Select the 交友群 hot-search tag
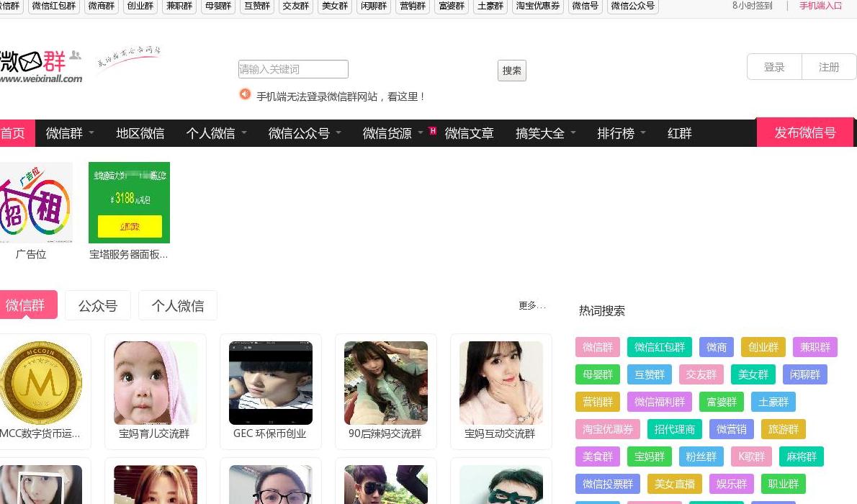 [x=701, y=374]
